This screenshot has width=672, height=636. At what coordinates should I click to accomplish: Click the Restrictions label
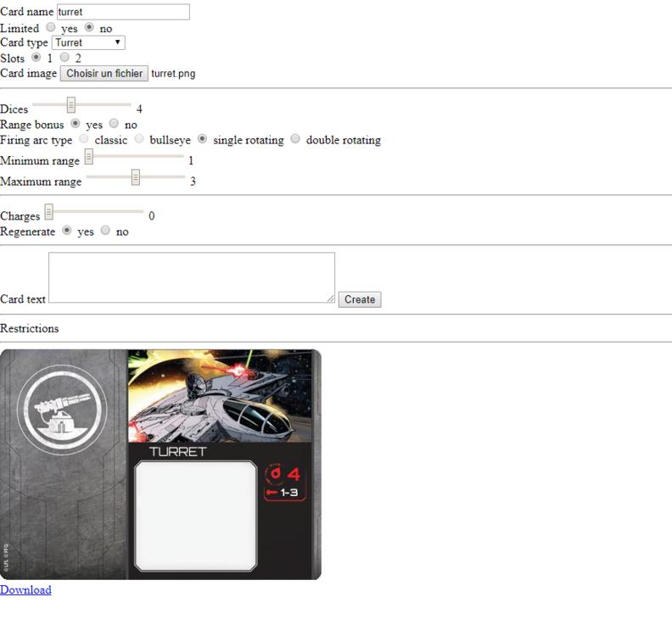pos(29,328)
